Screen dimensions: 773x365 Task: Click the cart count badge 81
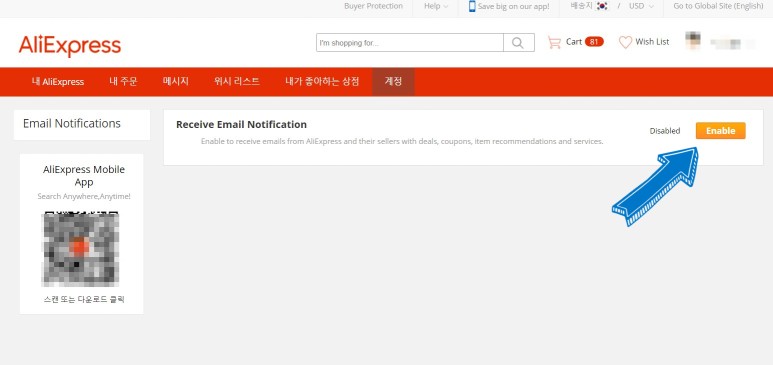coord(594,42)
